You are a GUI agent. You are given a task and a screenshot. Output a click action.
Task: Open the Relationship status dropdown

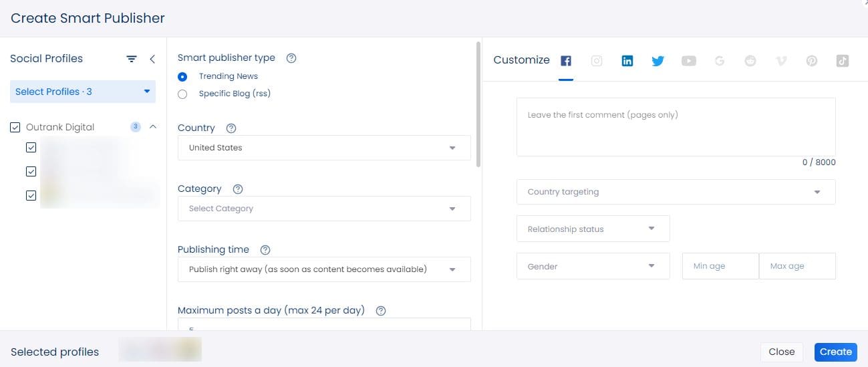pos(593,229)
